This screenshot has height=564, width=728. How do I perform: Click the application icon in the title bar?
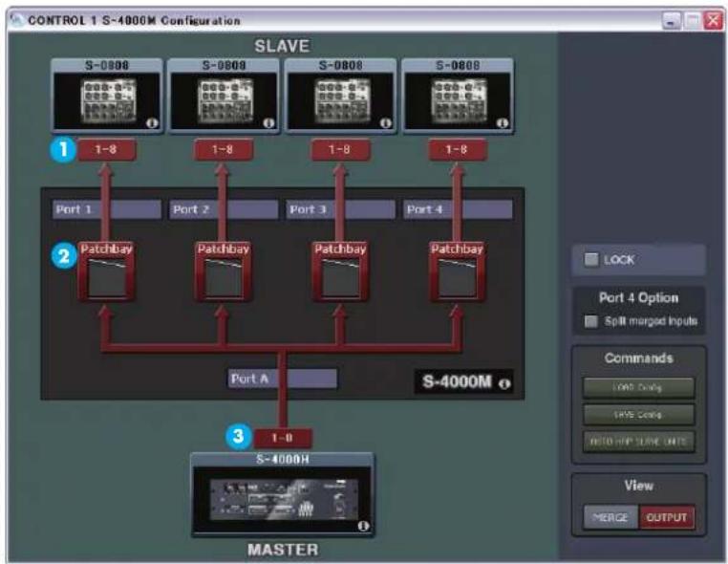(17, 20)
